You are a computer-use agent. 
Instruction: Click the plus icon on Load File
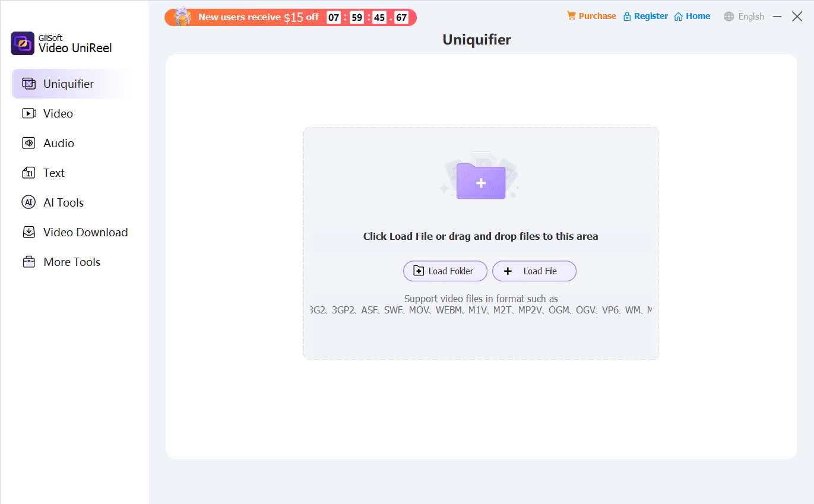click(508, 271)
